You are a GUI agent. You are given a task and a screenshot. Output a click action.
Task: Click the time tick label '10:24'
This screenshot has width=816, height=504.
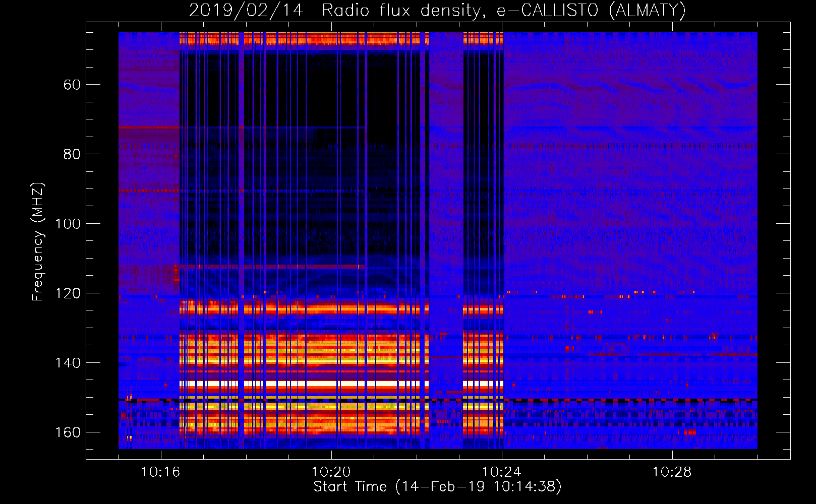tap(501, 472)
